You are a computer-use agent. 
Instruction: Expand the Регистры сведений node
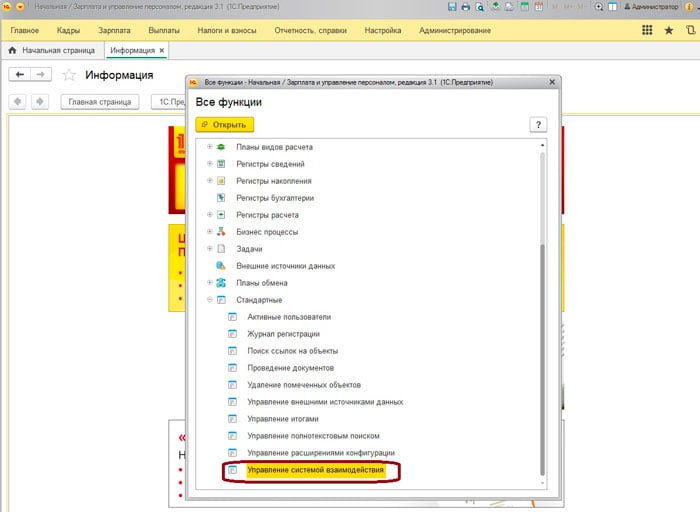pyautogui.click(x=209, y=164)
